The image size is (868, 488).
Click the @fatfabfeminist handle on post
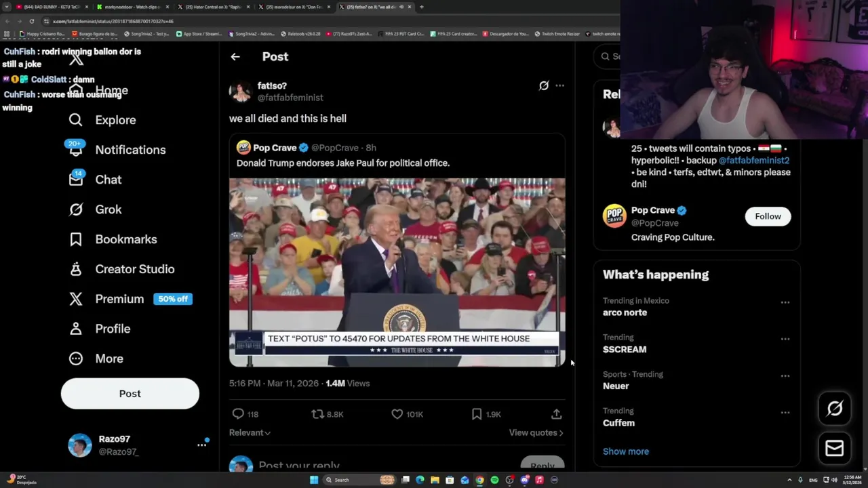click(290, 98)
